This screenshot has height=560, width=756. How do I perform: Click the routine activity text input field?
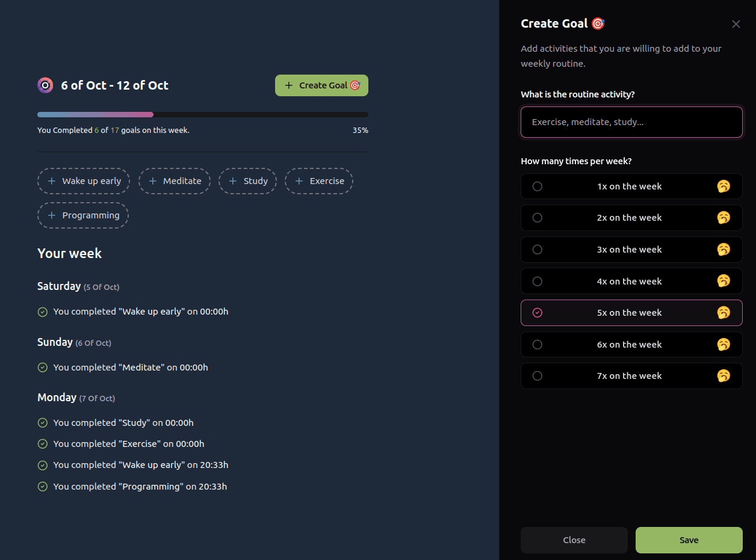(x=631, y=122)
